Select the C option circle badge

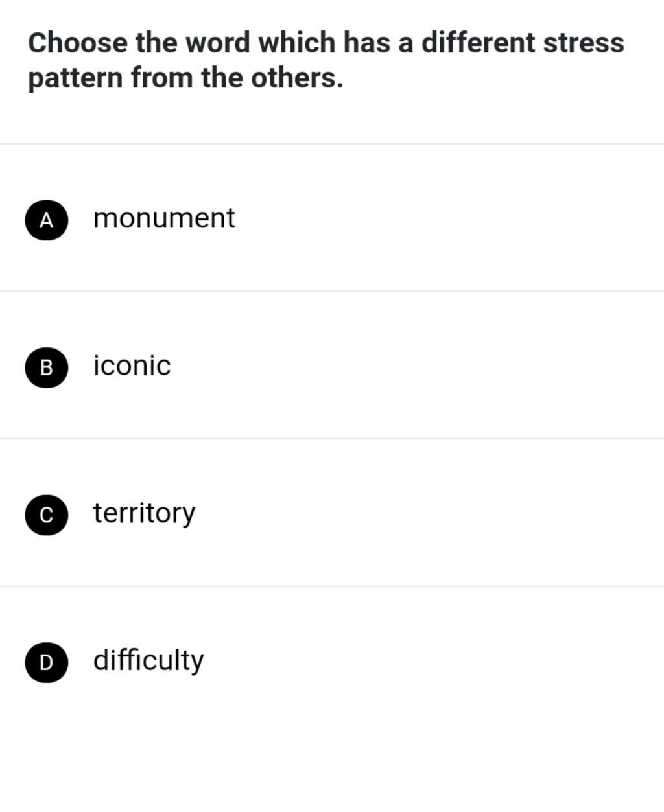point(47,515)
